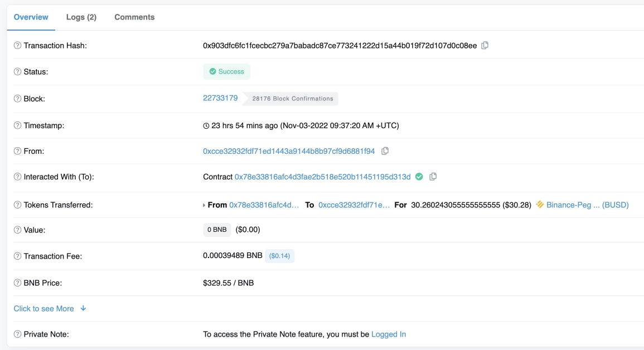Open block 22733179

(220, 98)
